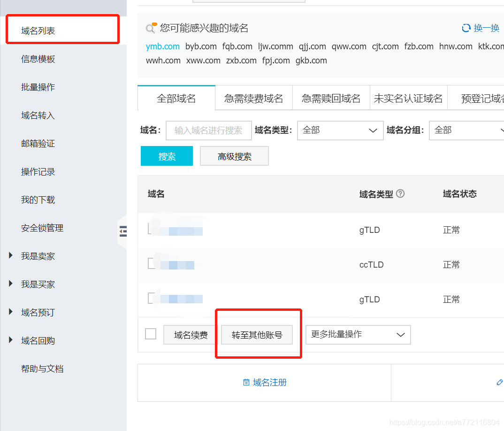Click the suggested domain qjj.com
The height and width of the screenshot is (431, 504).
[x=313, y=46]
